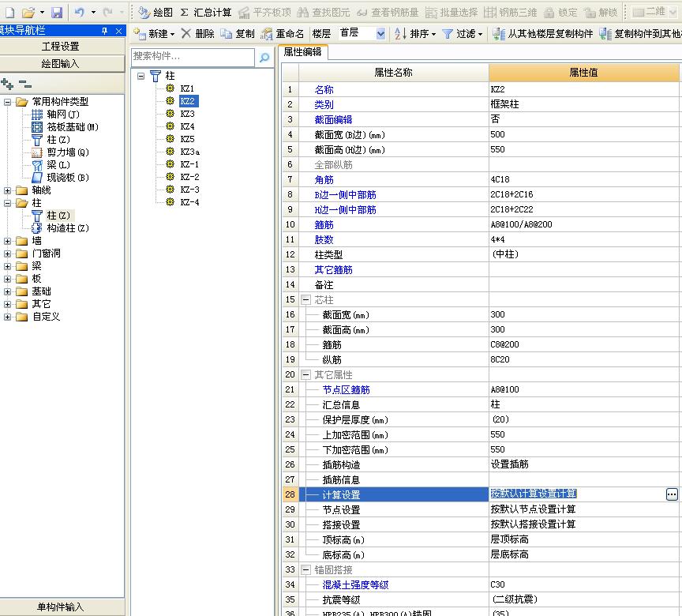The image size is (682, 616).
Task: Click the 截面编辑 property link
Action: point(333,119)
